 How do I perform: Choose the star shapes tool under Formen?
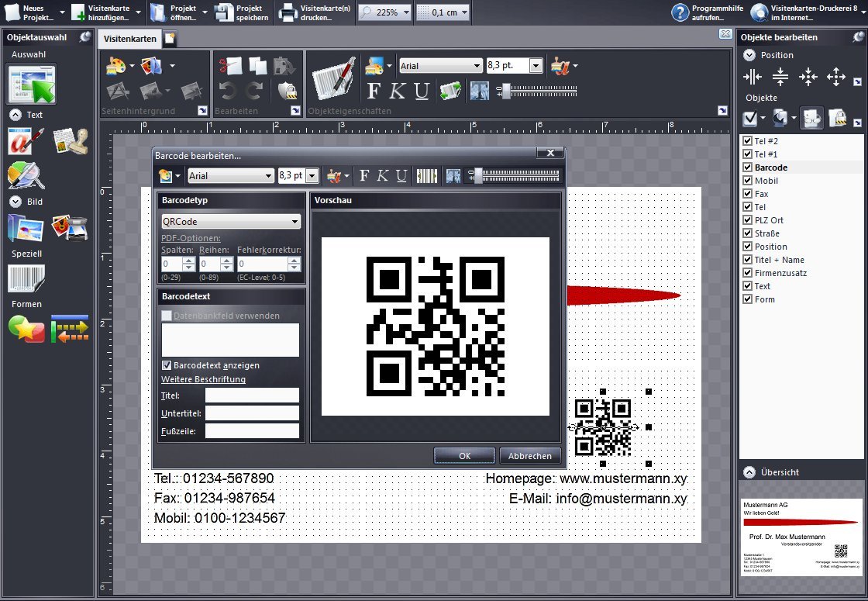26,329
